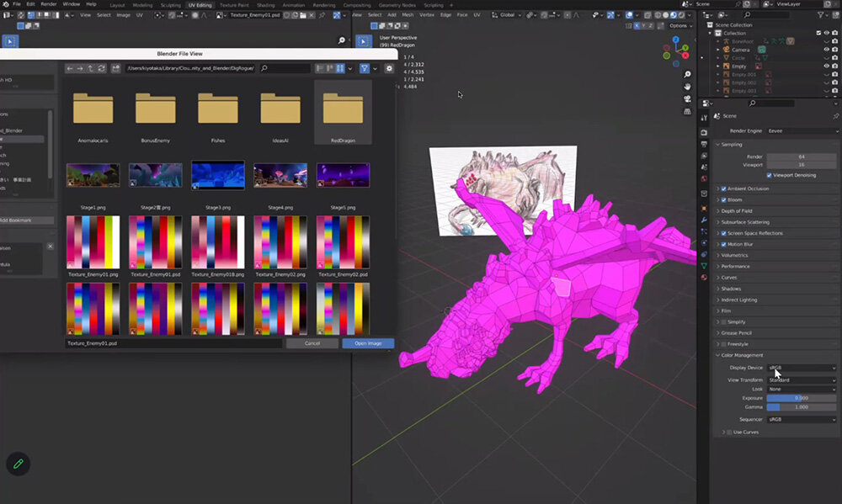The image size is (842, 504).
Task: Toggle camera view icon in viewport
Action: pos(688,99)
